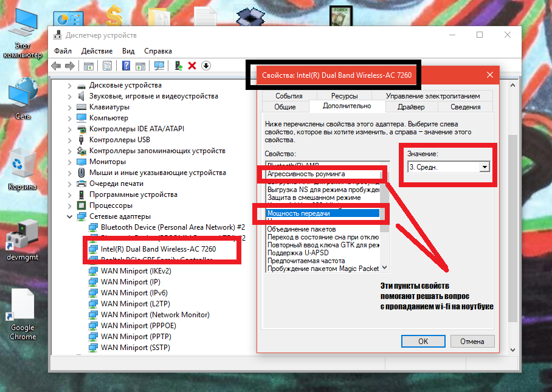This screenshot has height=392, width=552.
Task: Click the Update driver toolbar icon
Action: [x=179, y=66]
